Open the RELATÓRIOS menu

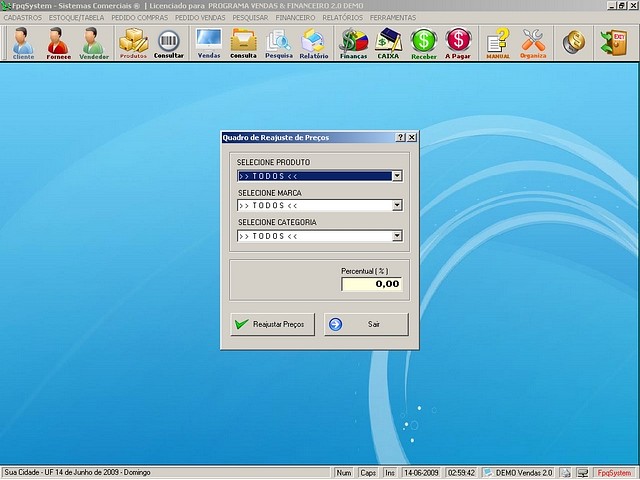coord(343,18)
